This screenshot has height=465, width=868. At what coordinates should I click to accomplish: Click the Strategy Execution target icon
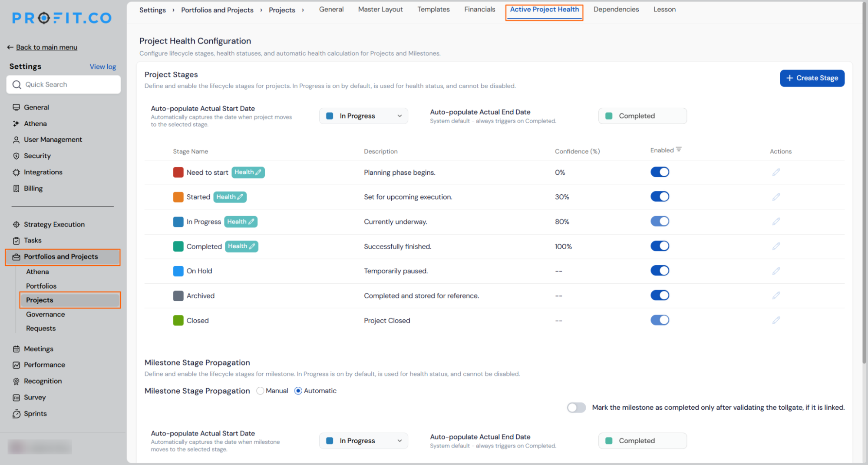point(16,225)
